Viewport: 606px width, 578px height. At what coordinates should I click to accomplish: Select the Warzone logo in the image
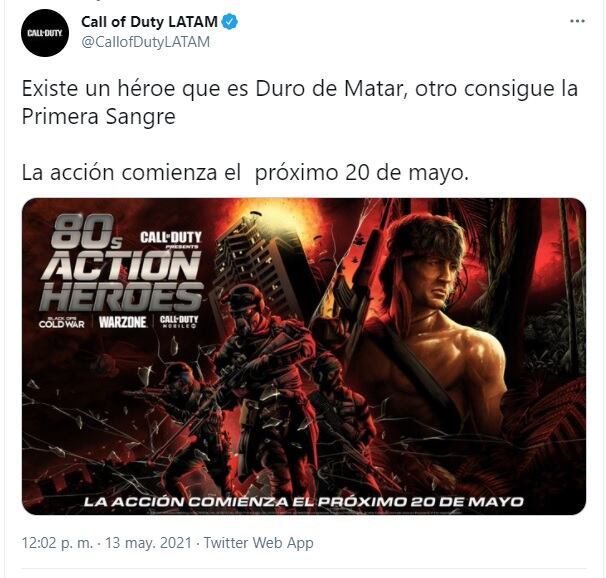tap(123, 322)
